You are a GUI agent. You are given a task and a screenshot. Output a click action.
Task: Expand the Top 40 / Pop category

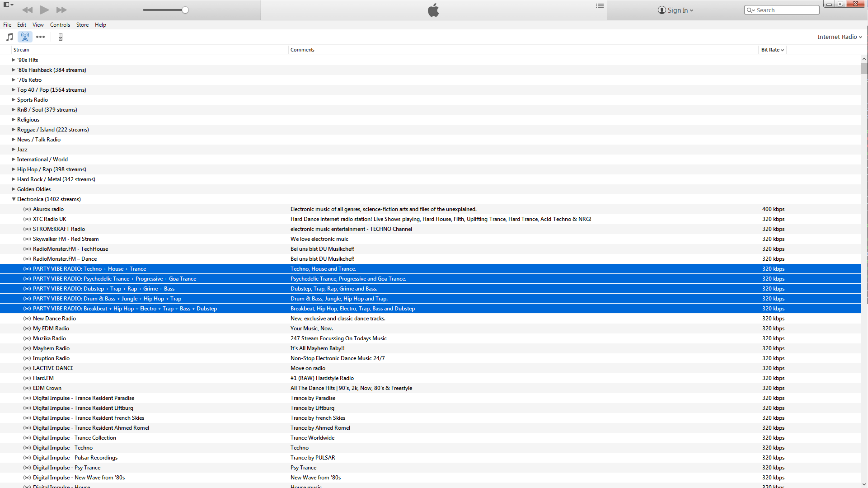[x=13, y=89]
